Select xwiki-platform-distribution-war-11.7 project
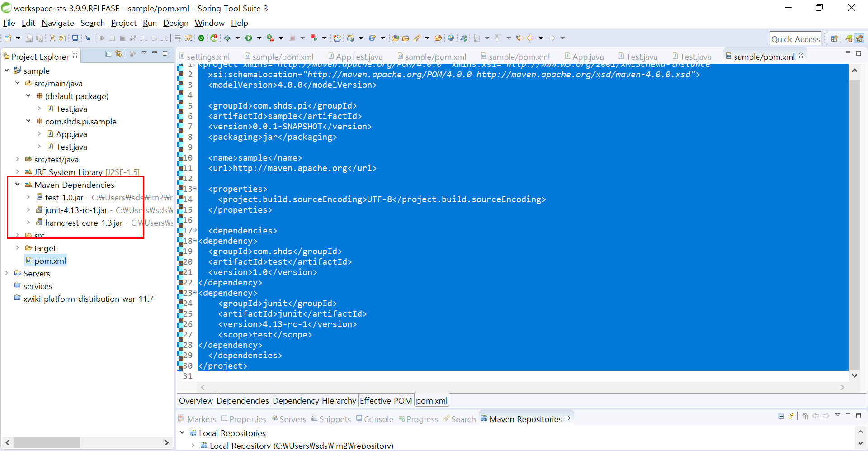 (x=88, y=299)
